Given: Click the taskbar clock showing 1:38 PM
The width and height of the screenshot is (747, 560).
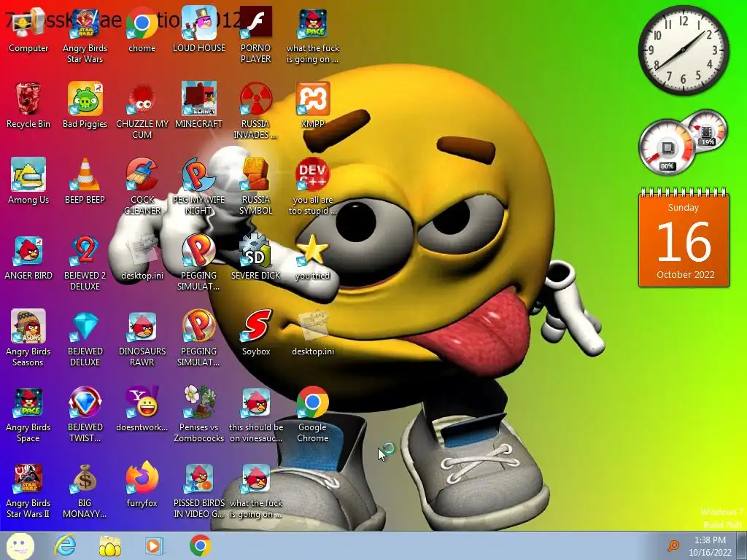Looking at the screenshot, I should pos(710,546).
